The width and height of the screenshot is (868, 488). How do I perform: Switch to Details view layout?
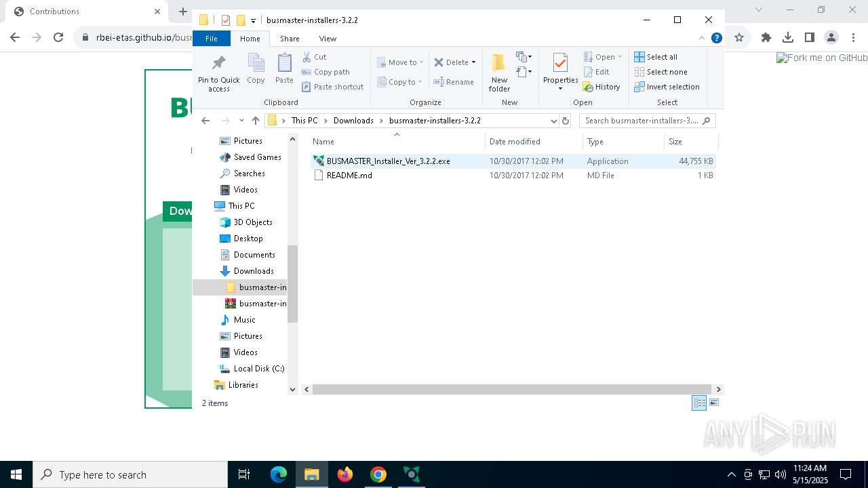pyautogui.click(x=699, y=403)
